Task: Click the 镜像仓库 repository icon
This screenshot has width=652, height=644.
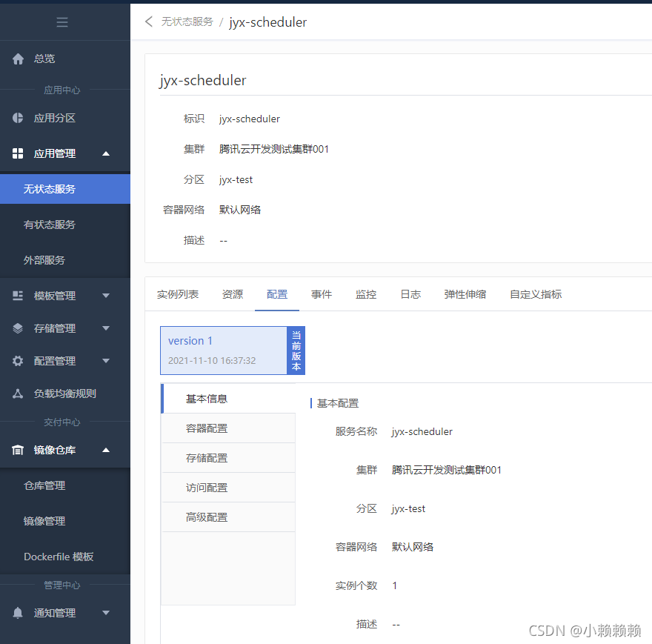Action: [18, 450]
